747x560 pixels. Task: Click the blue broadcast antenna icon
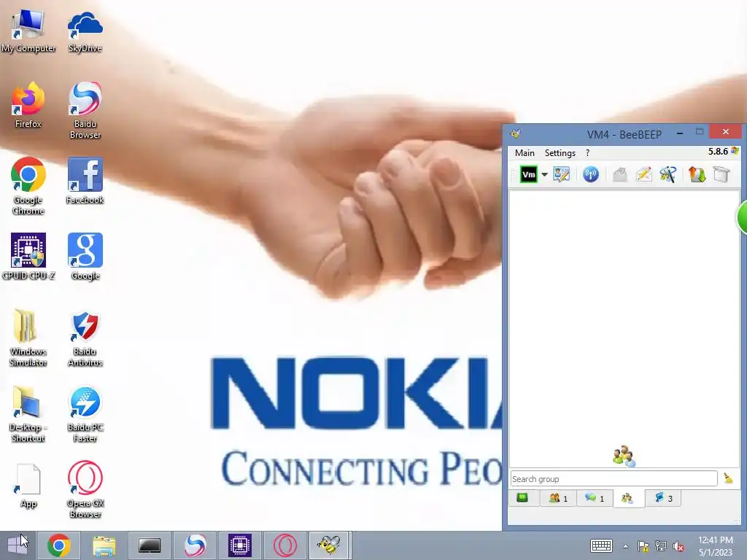point(591,174)
